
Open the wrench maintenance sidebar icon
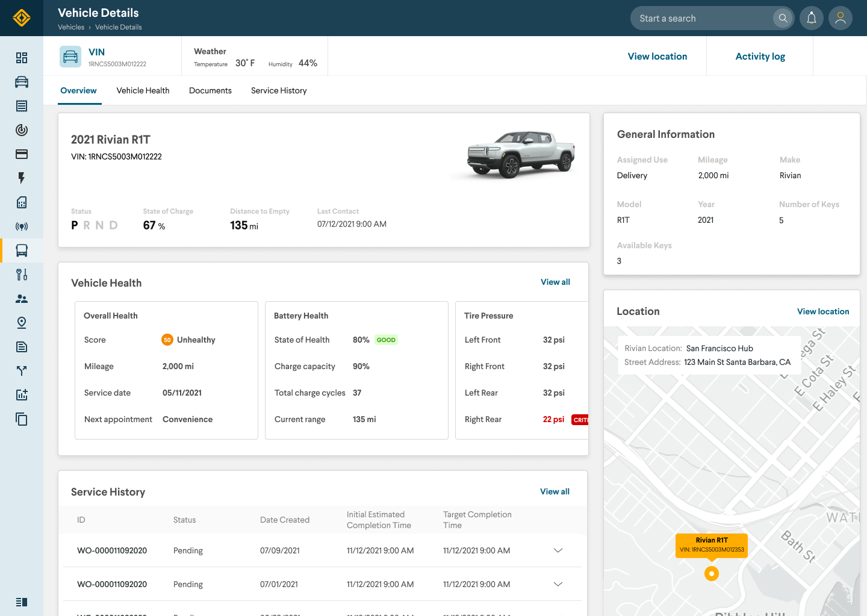(22, 275)
